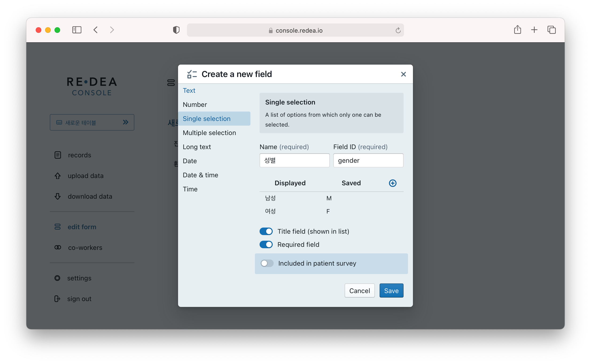
Task: Click the upload data arrow icon
Action: tap(58, 176)
